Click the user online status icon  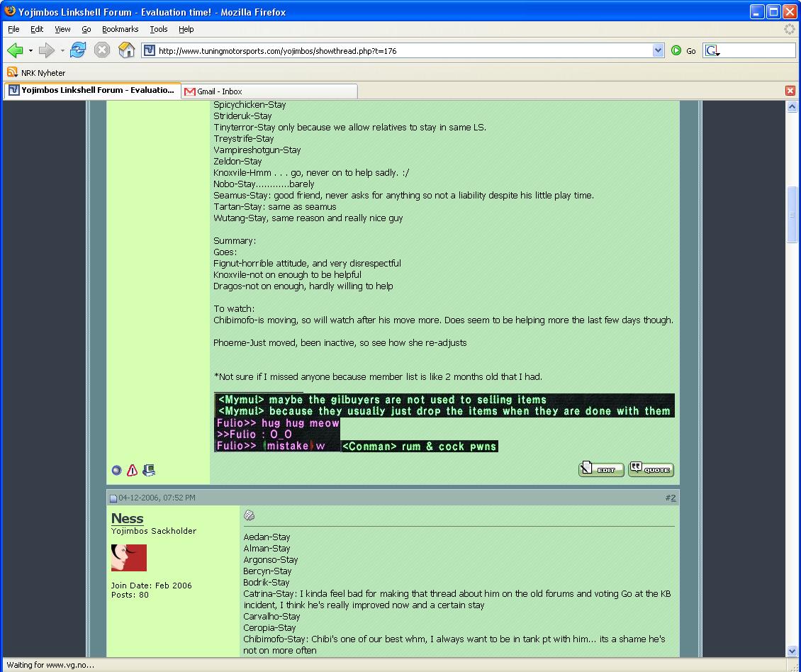click(x=117, y=470)
